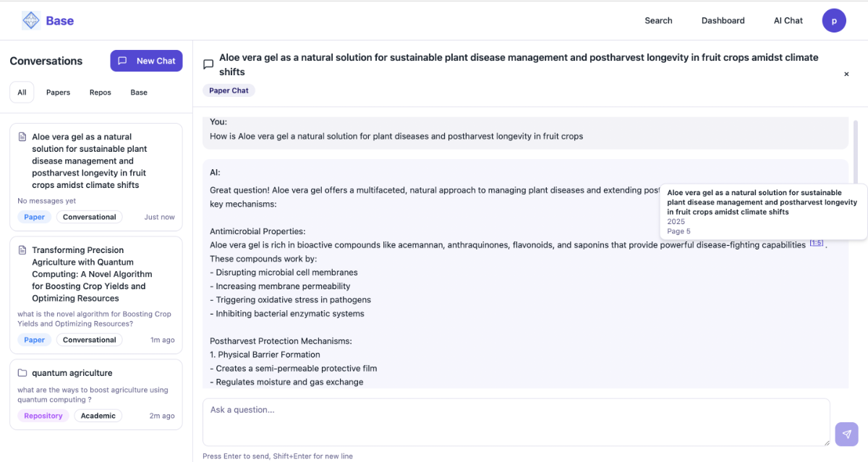The height and width of the screenshot is (462, 868).
Task: Click the Ask a question input field
Action: (516, 422)
